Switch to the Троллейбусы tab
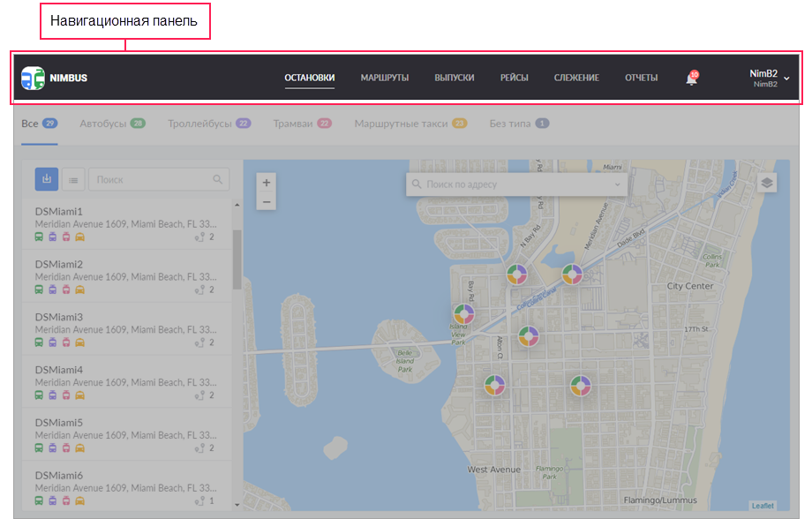Screen dimensions: 812x519 [x=209, y=124]
